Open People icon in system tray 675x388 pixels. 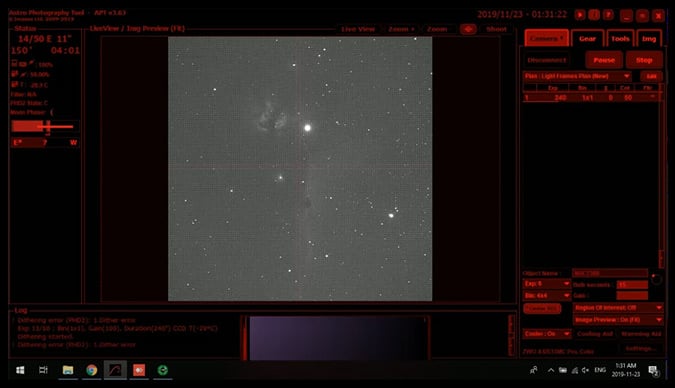tap(533, 370)
